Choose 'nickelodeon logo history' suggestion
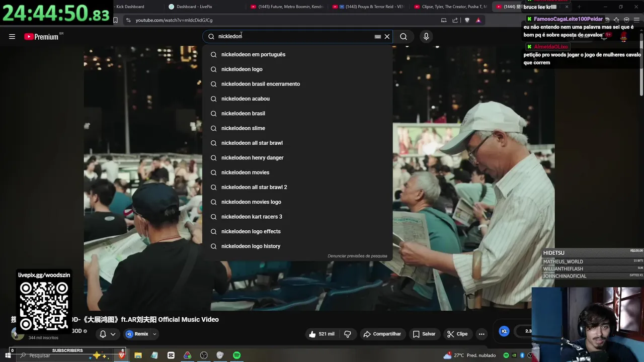 point(297,246)
